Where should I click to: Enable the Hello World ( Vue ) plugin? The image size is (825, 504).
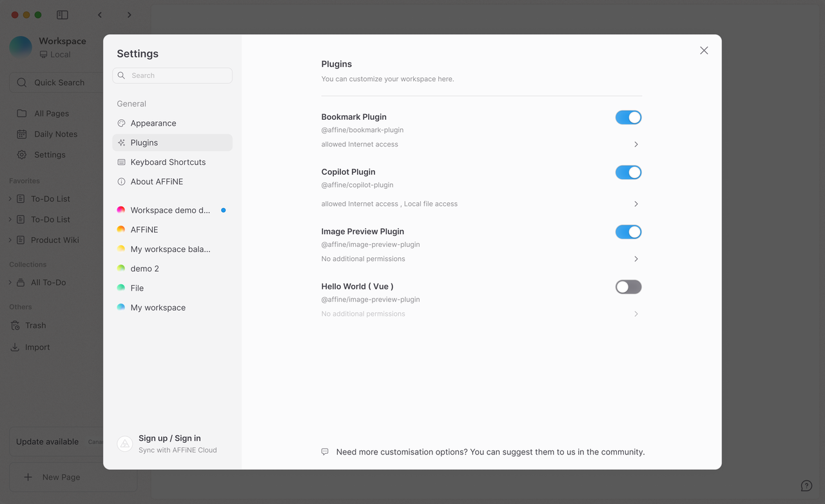point(628,287)
